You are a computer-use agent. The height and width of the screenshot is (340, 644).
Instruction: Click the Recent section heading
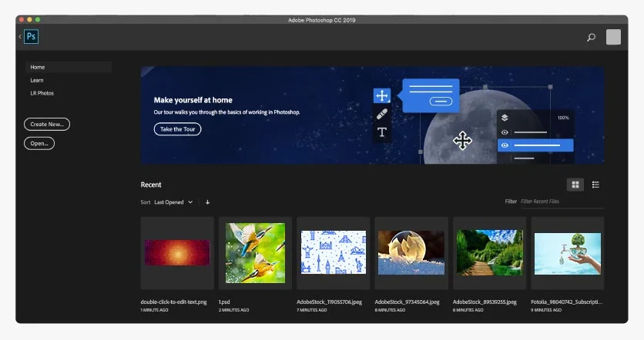click(x=151, y=185)
